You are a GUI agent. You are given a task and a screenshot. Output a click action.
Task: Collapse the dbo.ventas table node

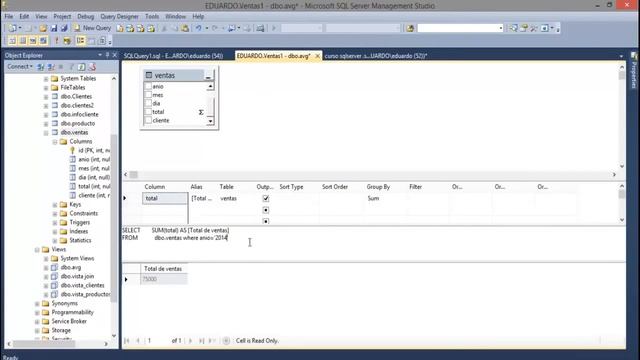coord(46,133)
